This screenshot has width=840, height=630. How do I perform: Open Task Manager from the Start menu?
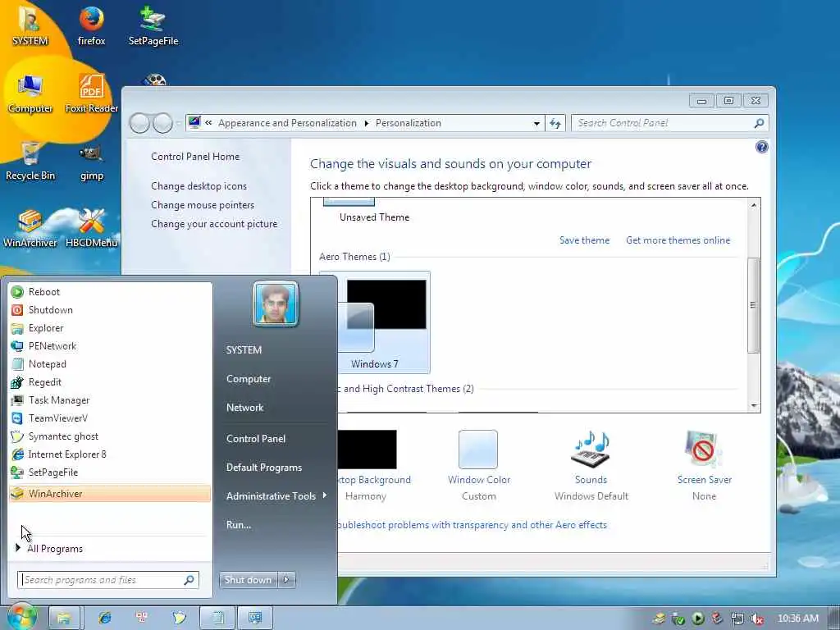tap(110, 400)
